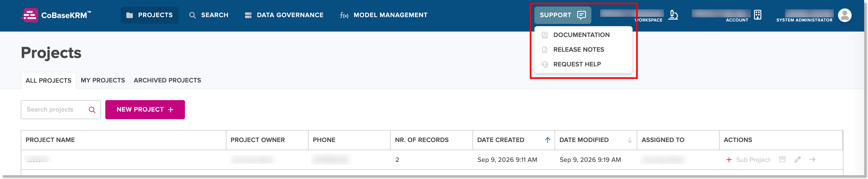Open Documentation from Support menu
868x179 pixels.
(x=581, y=35)
